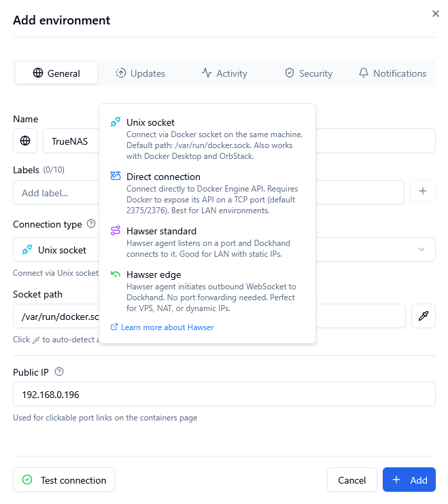Choose the Hawser edge connection option
This screenshot has height=504, width=448.
click(154, 275)
